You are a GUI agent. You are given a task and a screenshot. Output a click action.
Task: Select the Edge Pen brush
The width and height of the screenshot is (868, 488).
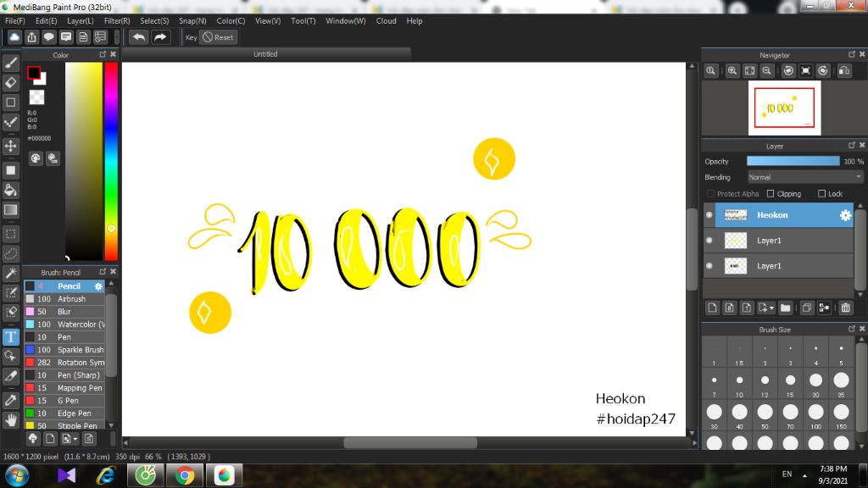point(64,413)
